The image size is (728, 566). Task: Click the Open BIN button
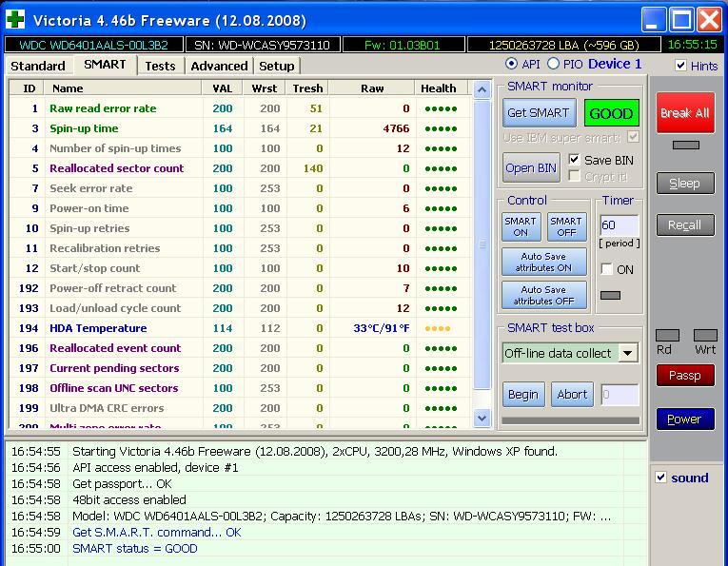[531, 167]
